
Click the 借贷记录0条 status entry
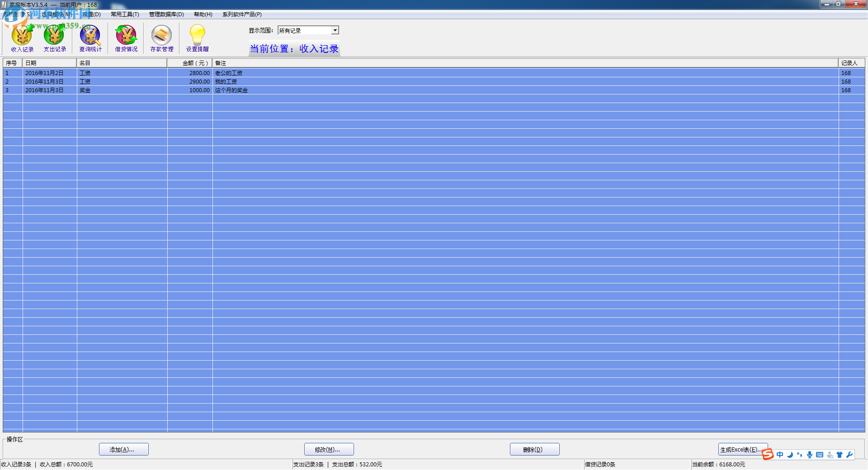click(600, 465)
